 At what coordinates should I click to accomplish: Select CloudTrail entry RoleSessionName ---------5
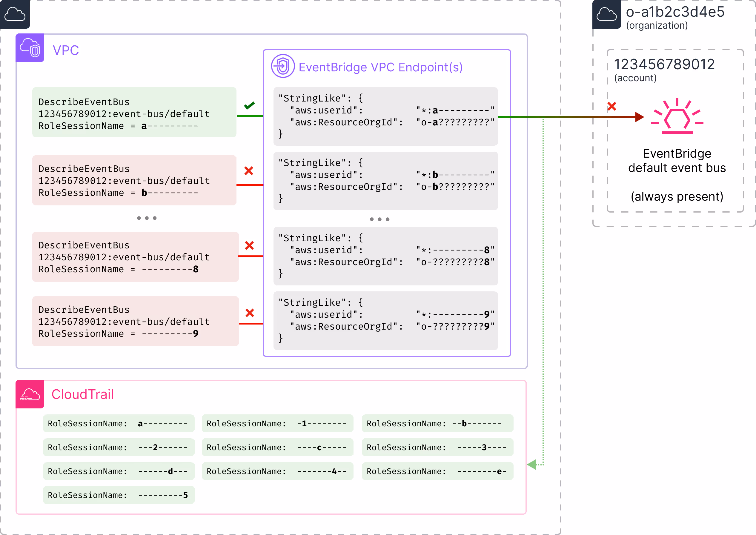click(x=119, y=495)
